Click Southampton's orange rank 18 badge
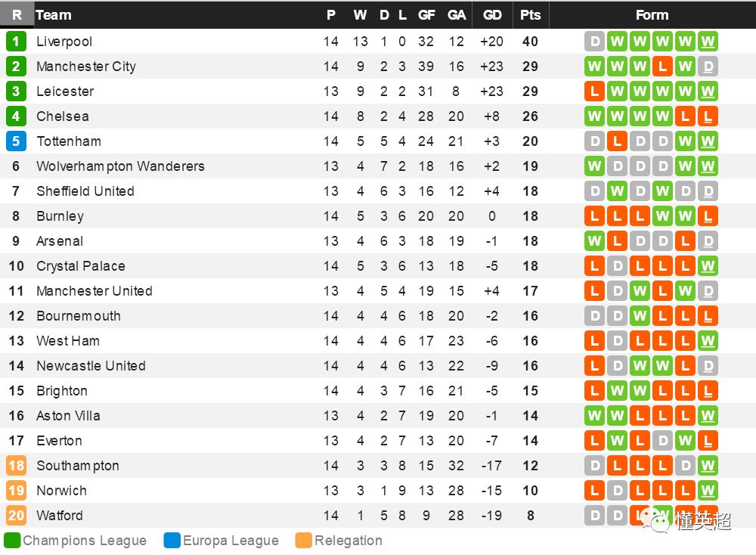This screenshot has width=756, height=555. coord(16,466)
